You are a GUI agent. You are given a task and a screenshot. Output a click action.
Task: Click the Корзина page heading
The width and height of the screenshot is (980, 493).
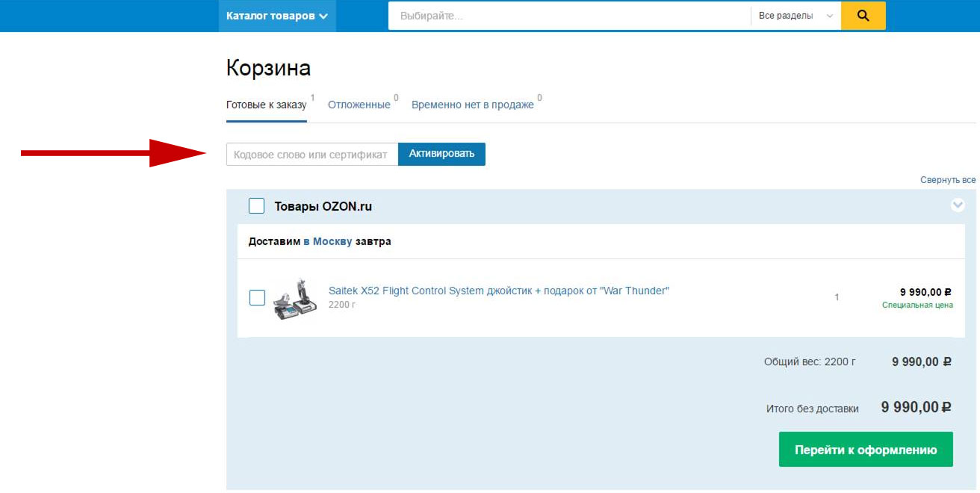pyautogui.click(x=268, y=69)
